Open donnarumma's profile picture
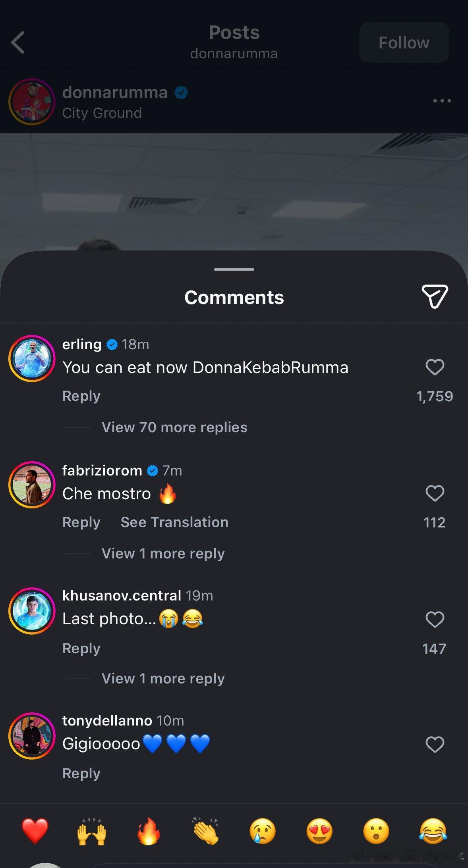 point(32,102)
